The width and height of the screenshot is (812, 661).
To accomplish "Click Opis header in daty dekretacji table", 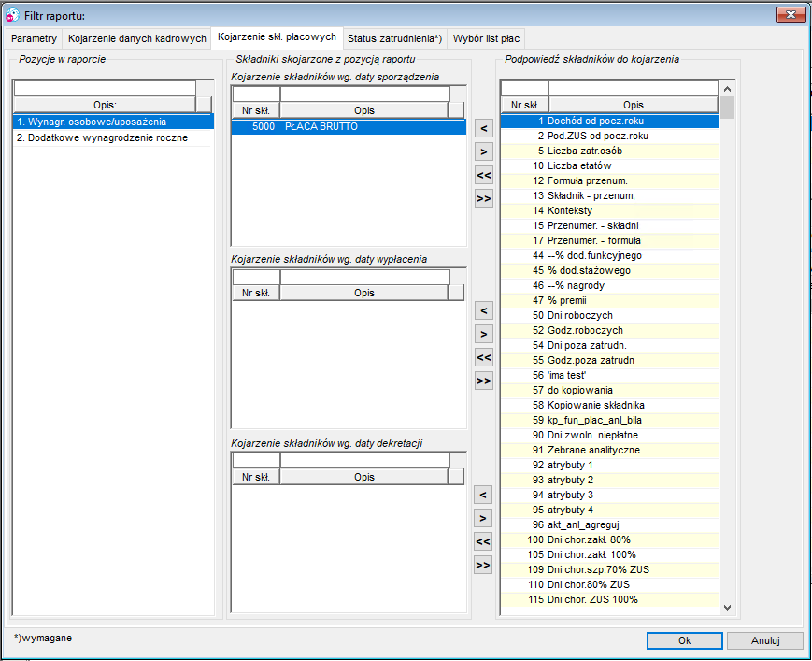I will pyautogui.click(x=364, y=477).
